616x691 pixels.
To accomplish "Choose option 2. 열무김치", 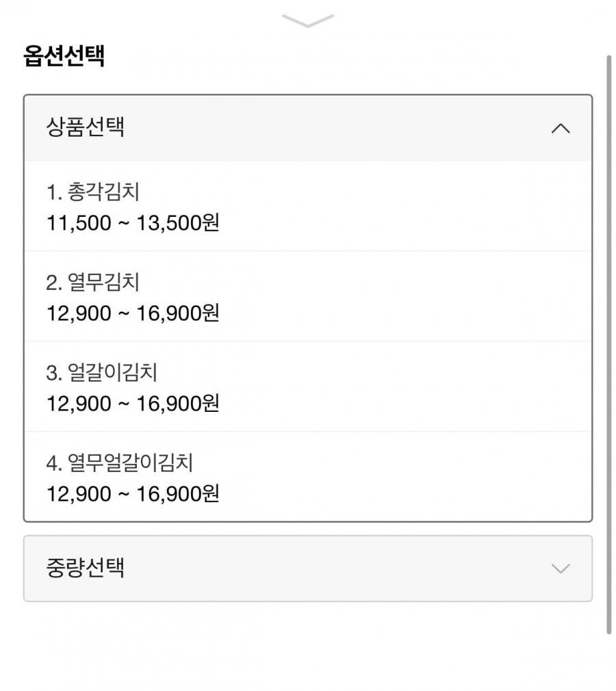I will tap(103, 283).
